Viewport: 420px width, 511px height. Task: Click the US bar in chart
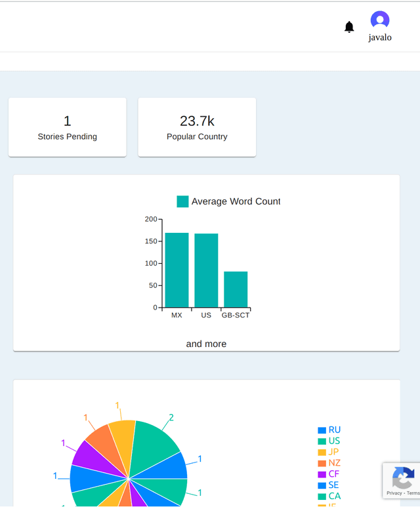pos(206,270)
